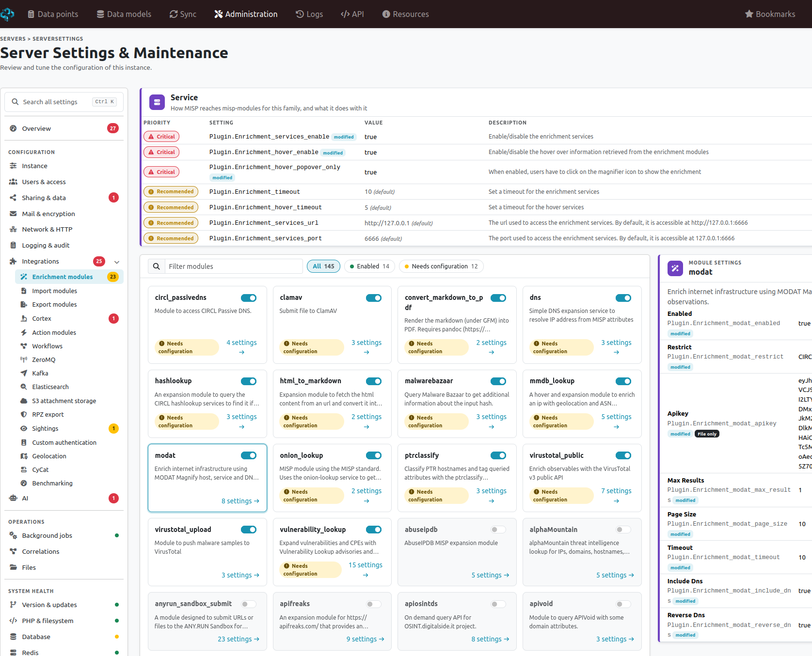Click the S3 attachment storage cloud icon
This screenshot has height=656, width=812.
(x=23, y=401)
